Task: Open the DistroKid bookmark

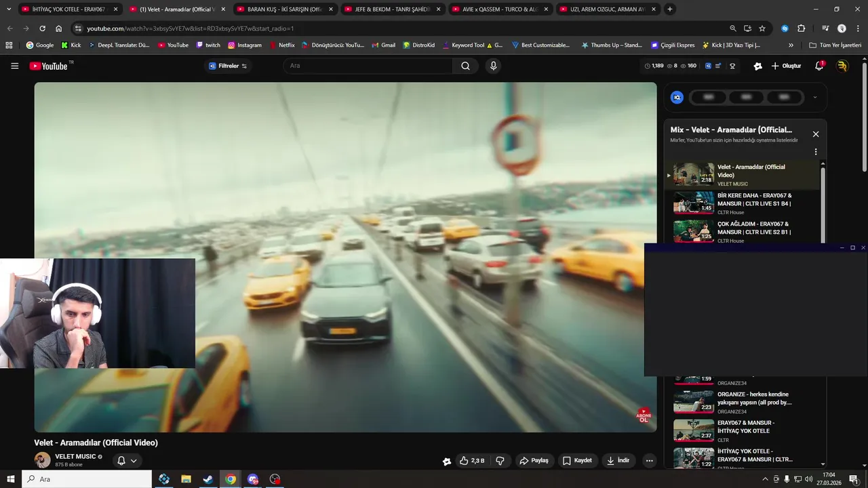Action: (418, 45)
